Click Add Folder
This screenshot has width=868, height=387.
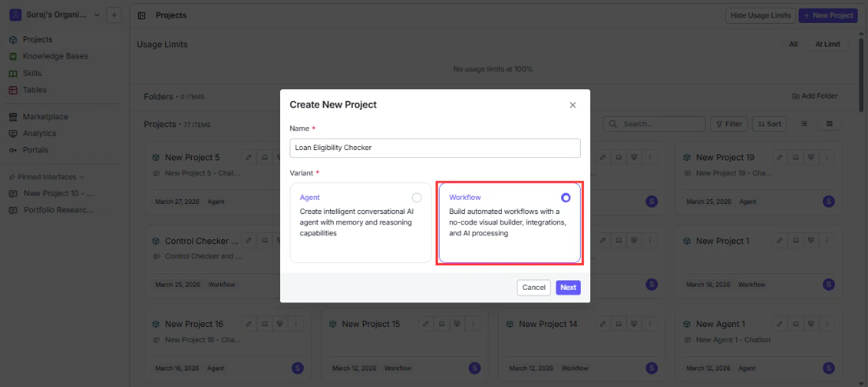click(815, 96)
